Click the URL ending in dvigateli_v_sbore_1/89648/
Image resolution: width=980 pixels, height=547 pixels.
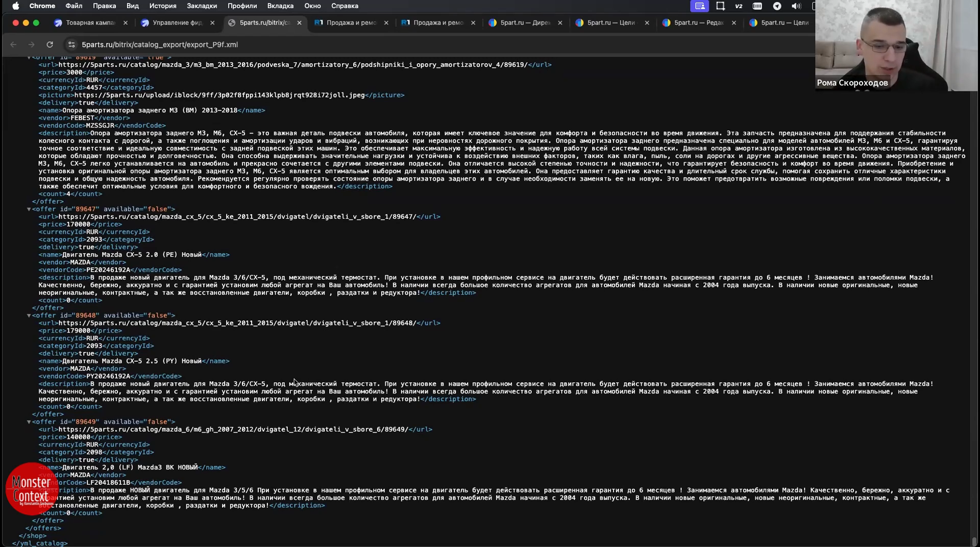point(237,323)
